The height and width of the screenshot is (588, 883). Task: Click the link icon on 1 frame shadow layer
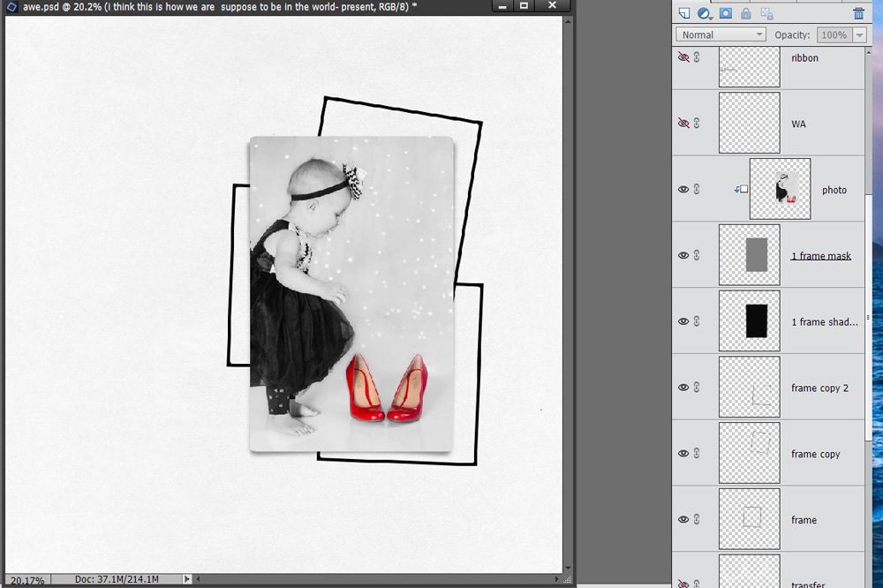click(x=697, y=321)
